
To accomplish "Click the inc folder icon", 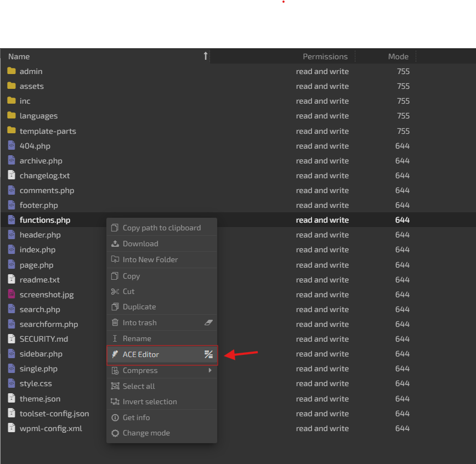I will pyautogui.click(x=12, y=100).
